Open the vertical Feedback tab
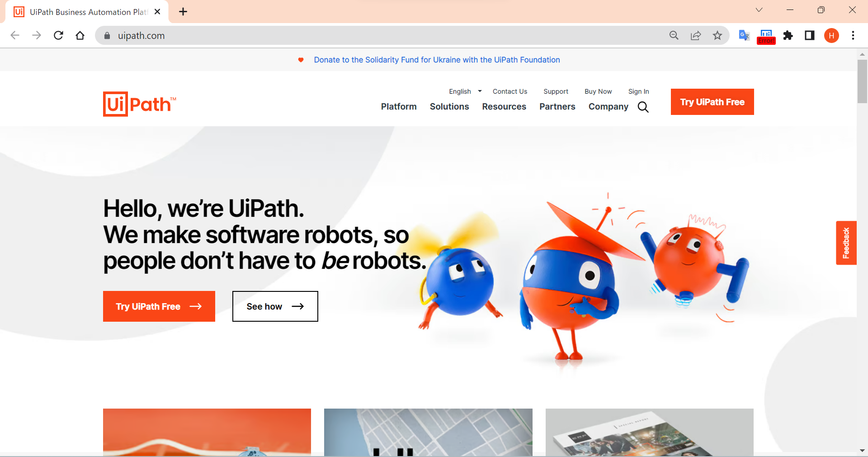The width and height of the screenshot is (868, 457). coord(846,243)
